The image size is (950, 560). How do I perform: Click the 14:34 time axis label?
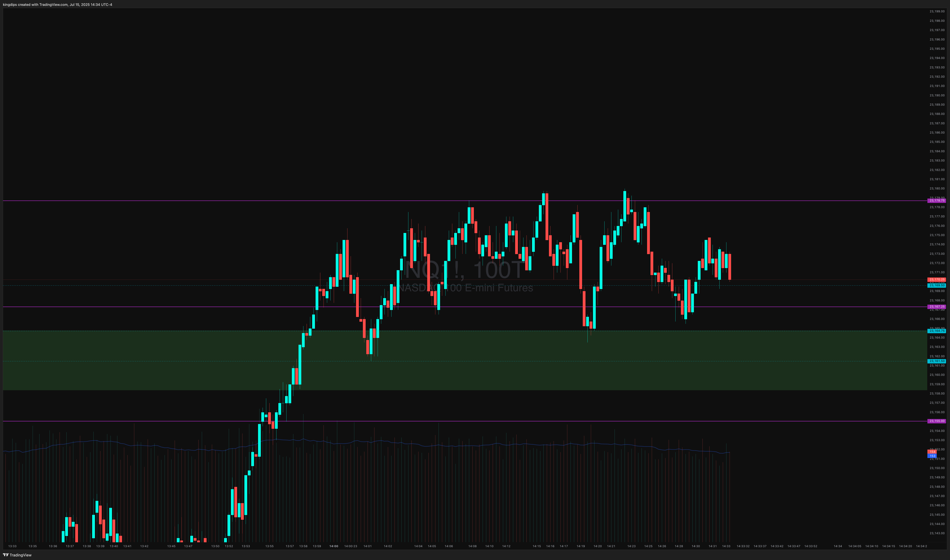click(838, 546)
